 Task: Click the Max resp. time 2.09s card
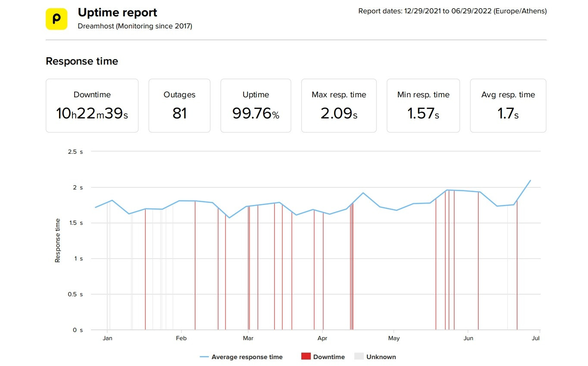pyautogui.click(x=339, y=105)
